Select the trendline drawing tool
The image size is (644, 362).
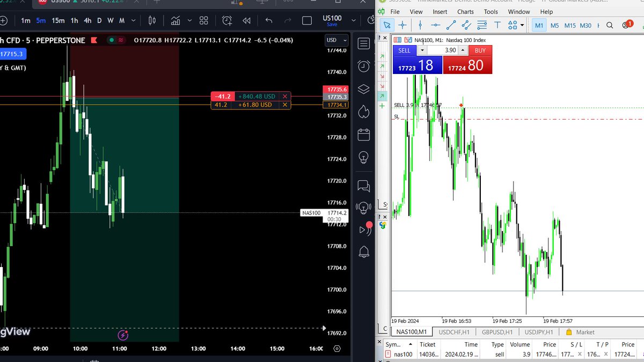click(451, 25)
